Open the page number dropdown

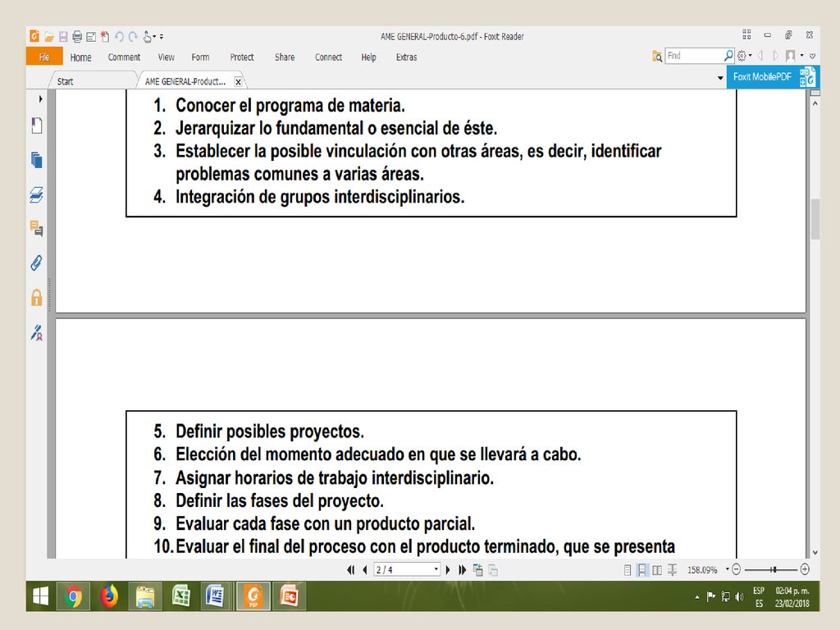click(x=436, y=569)
